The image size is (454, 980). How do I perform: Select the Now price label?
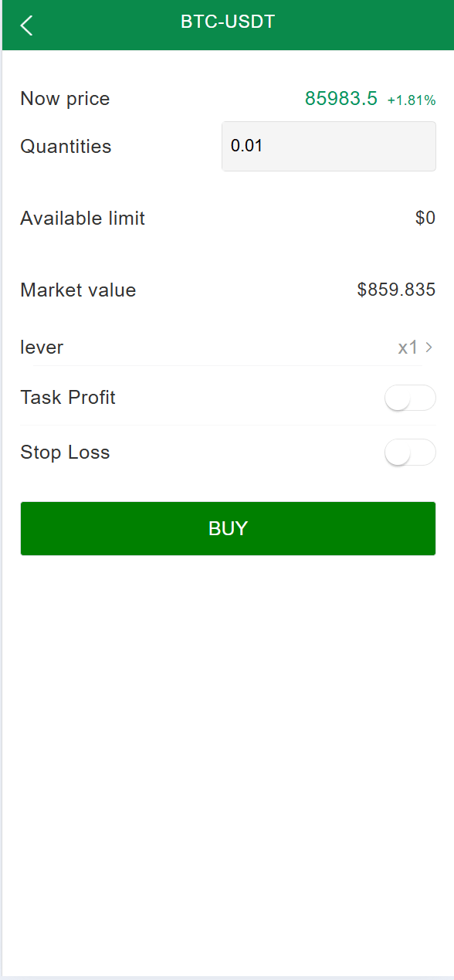coord(65,99)
